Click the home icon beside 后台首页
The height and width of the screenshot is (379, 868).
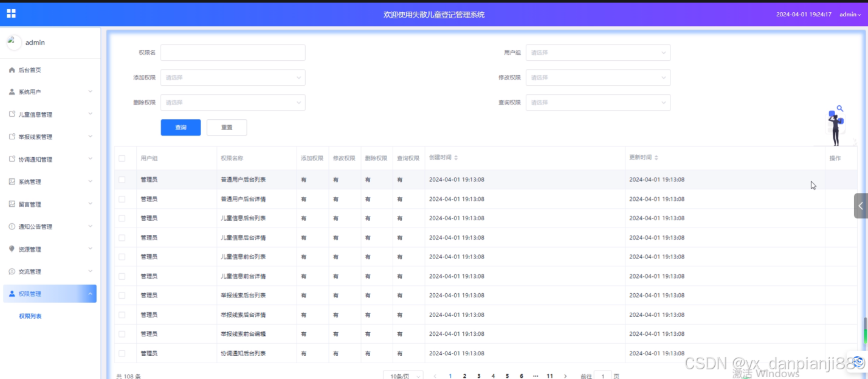12,70
